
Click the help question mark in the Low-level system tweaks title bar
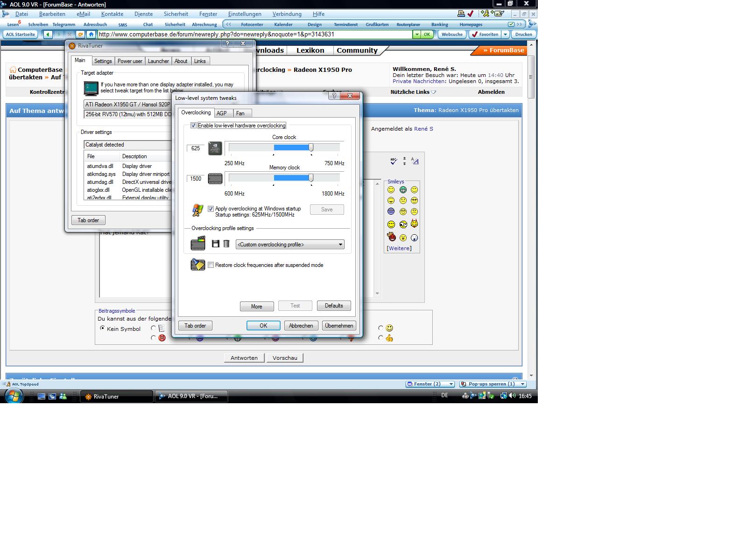pyautogui.click(x=334, y=96)
